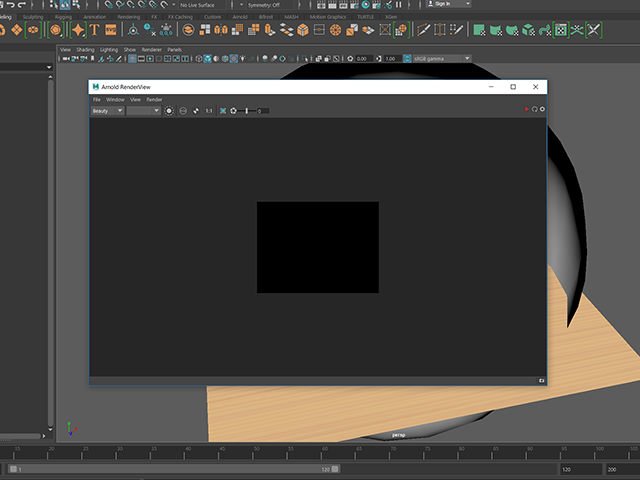Open the Panels menu in viewport panel
The height and width of the screenshot is (480, 640).
click(174, 50)
